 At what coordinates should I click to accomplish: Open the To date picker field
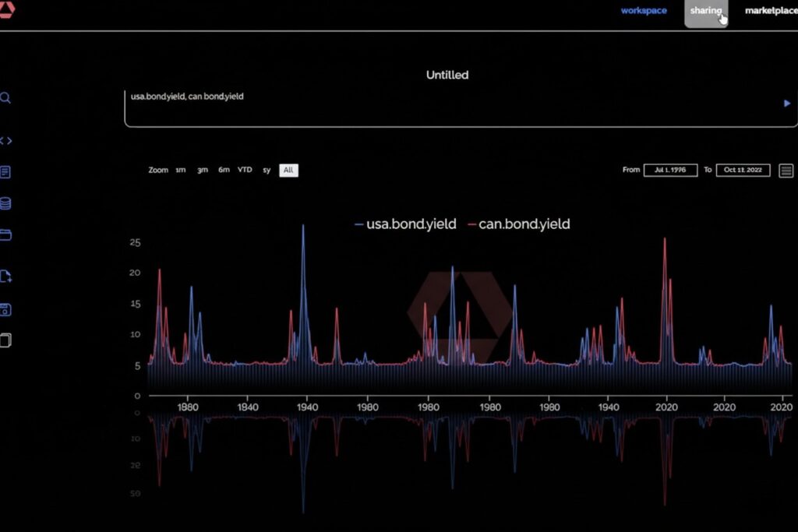point(743,170)
